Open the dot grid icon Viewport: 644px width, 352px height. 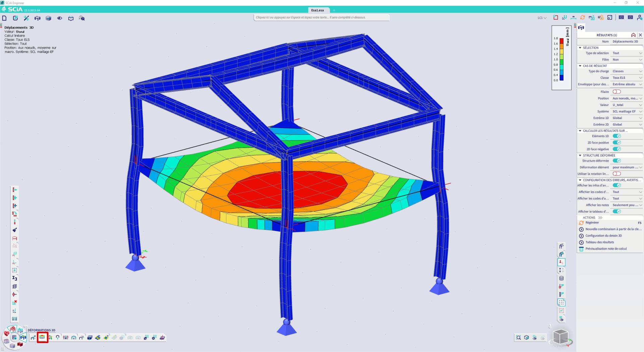click(x=561, y=302)
